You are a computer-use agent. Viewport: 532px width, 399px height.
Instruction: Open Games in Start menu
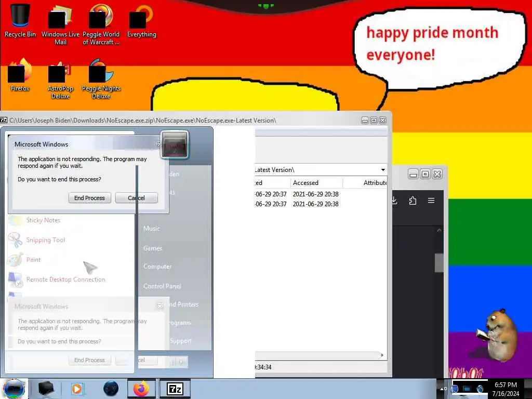click(x=153, y=248)
